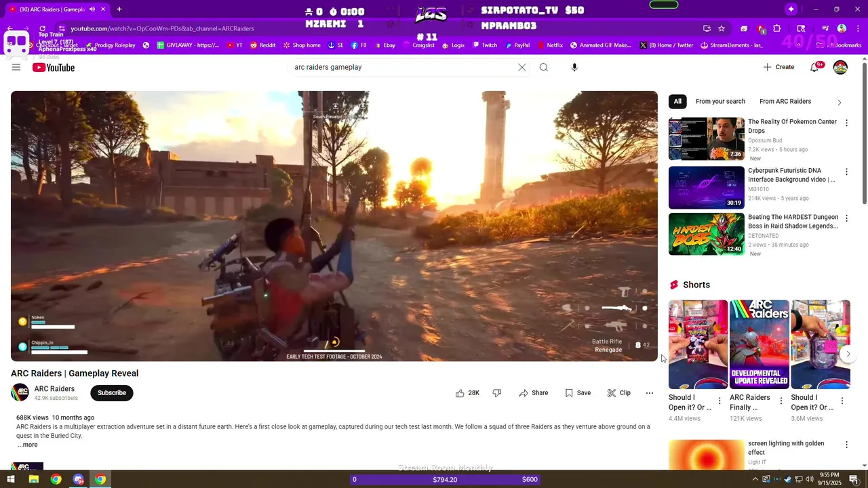
Task: Open options for HARDEST Dungeon Boss video
Action: [846, 218]
